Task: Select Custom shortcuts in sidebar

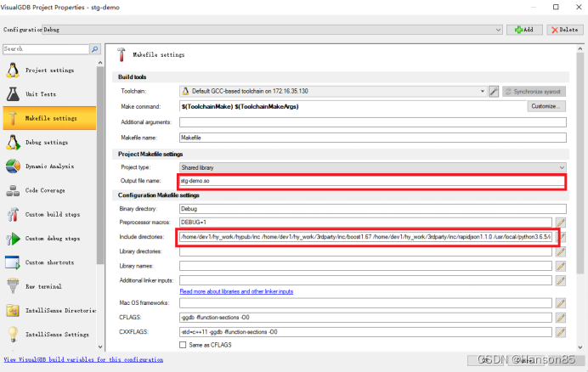Action: pos(49,262)
